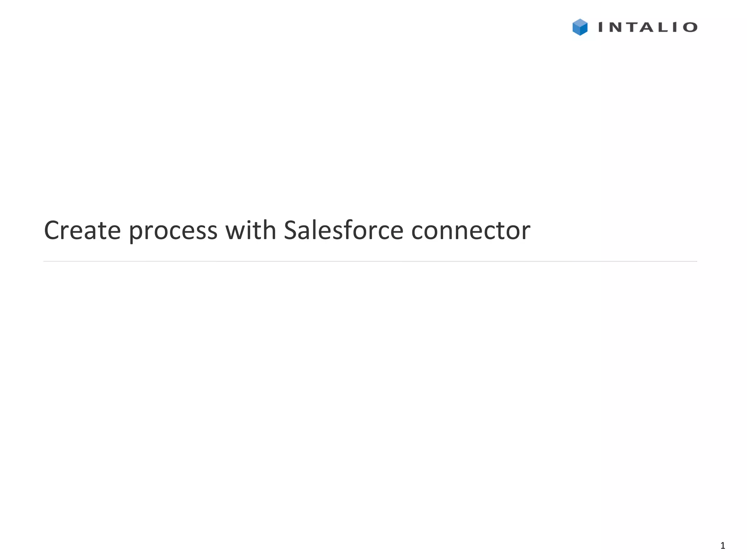747x560 pixels.
Task: Click the word 'connector' in title
Action: (471, 232)
